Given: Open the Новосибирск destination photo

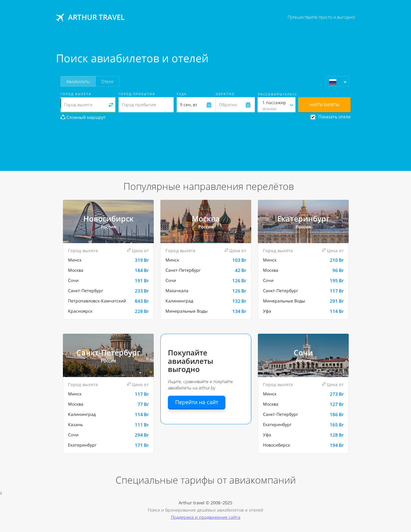Looking at the screenshot, I should click(x=108, y=221).
